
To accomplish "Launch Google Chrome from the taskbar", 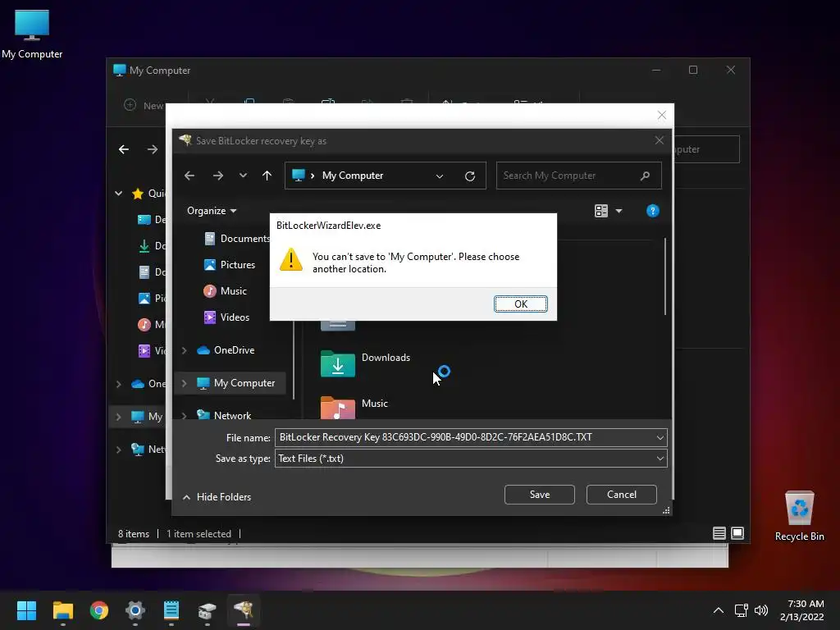I will [x=99, y=610].
